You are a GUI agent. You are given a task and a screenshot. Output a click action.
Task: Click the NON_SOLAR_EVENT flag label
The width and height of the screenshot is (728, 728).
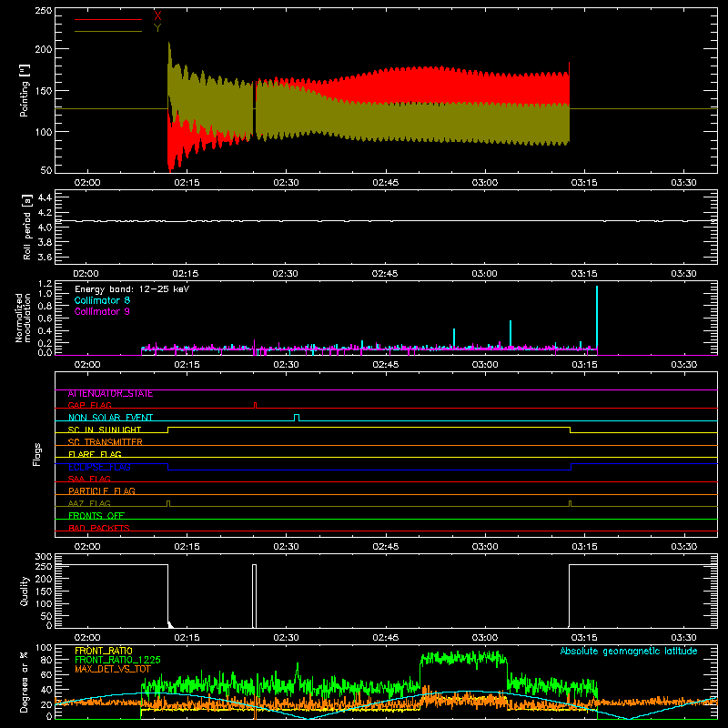110,418
